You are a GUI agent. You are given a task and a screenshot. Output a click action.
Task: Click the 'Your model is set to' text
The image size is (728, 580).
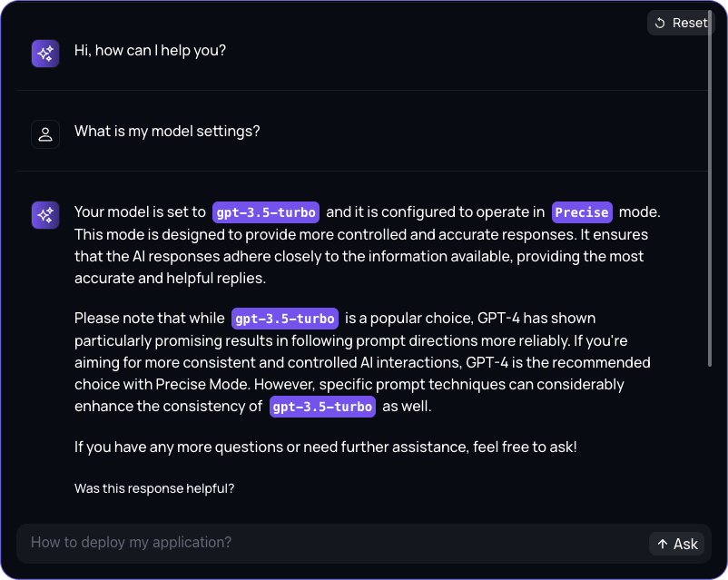coord(140,211)
